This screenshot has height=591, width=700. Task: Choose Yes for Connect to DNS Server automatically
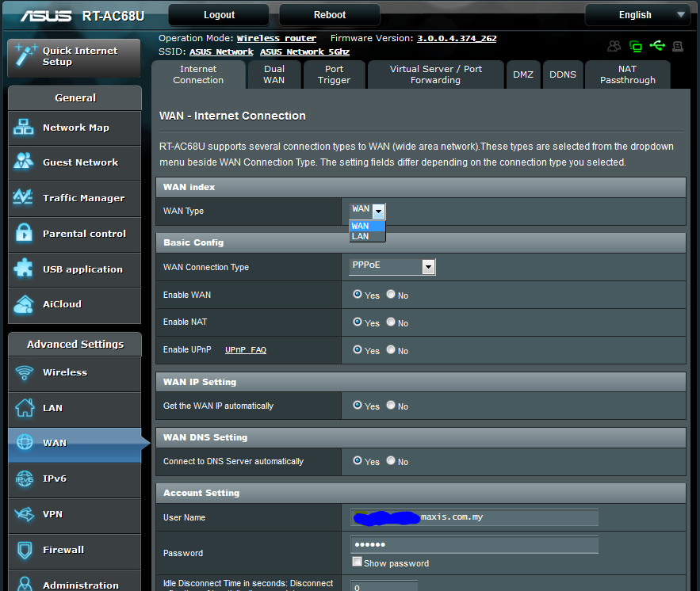pyautogui.click(x=358, y=460)
